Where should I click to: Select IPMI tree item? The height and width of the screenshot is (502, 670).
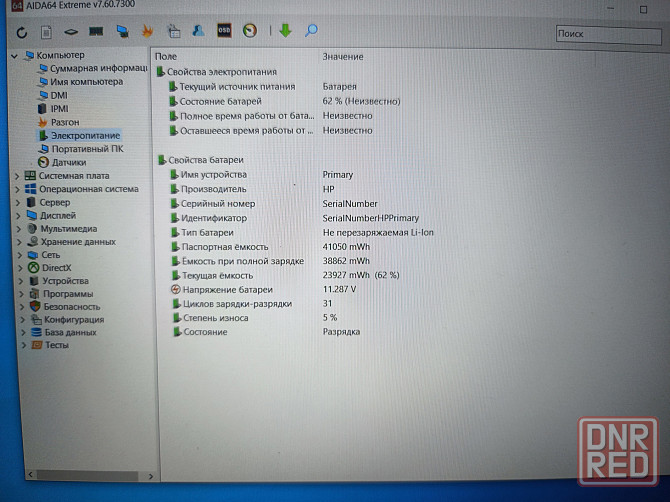point(53,109)
